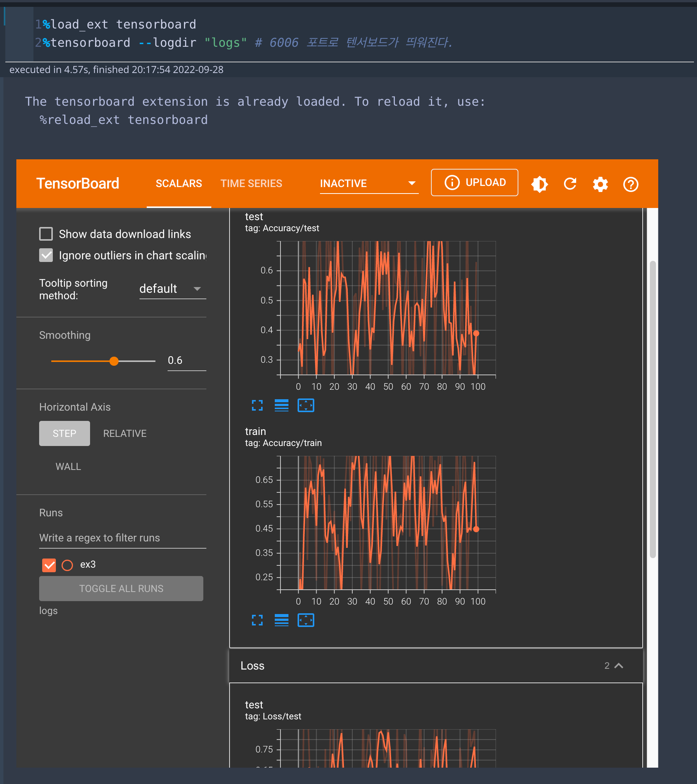Click the notebook code cell text
Image resolution: width=697 pixels, height=784 pixels.
click(244, 33)
